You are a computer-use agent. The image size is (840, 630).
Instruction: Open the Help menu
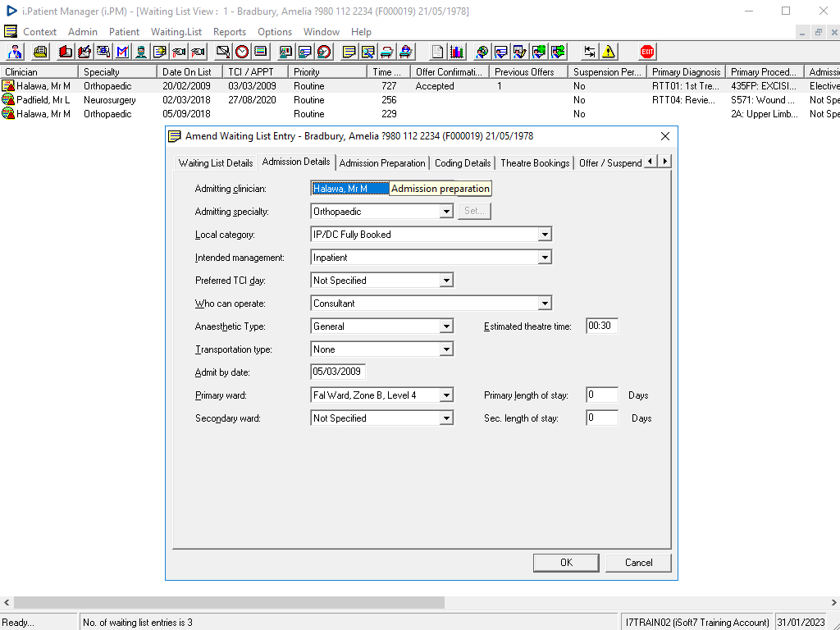(x=361, y=32)
